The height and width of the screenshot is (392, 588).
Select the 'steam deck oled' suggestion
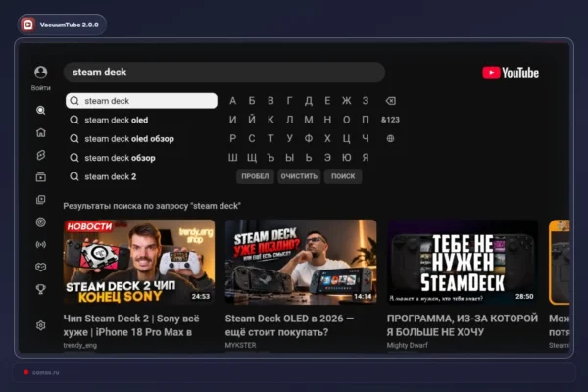[141, 120]
